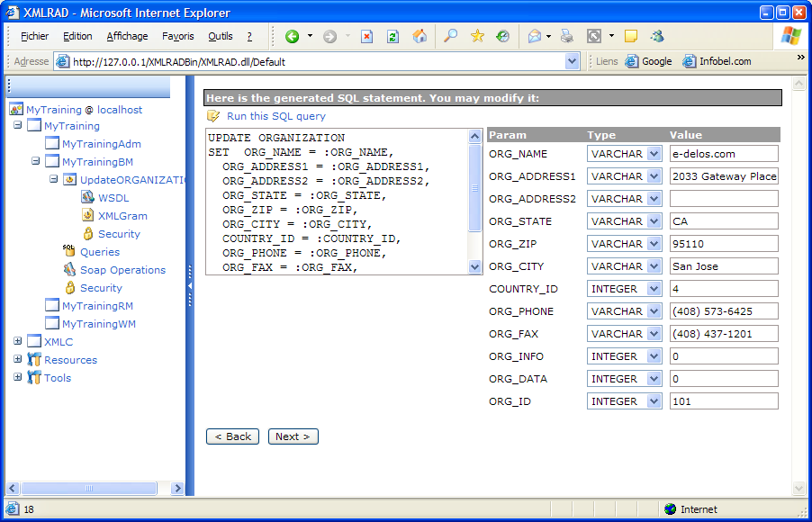Open the COUNTRY_ID type dropdown
Viewport: 812px width, 522px height.
click(654, 289)
